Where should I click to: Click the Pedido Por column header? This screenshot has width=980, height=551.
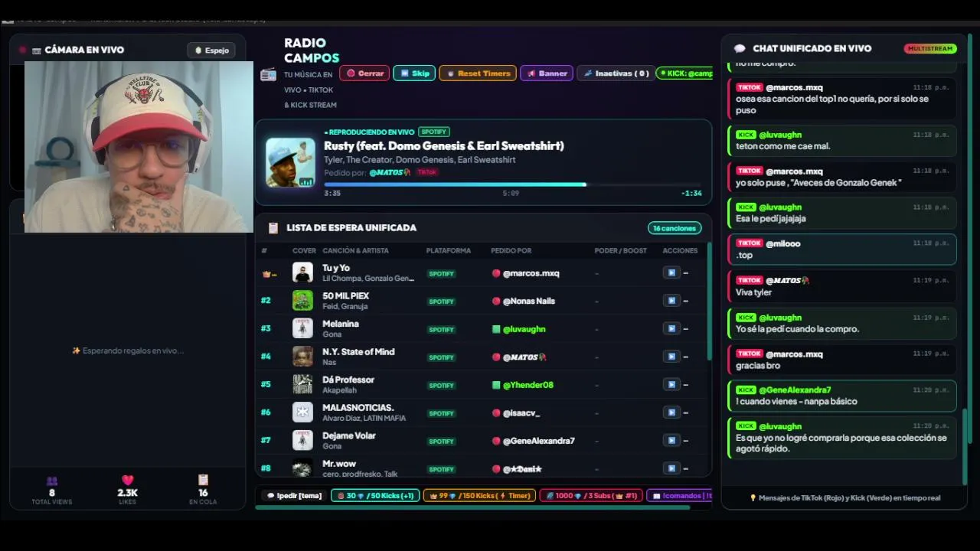(x=511, y=251)
